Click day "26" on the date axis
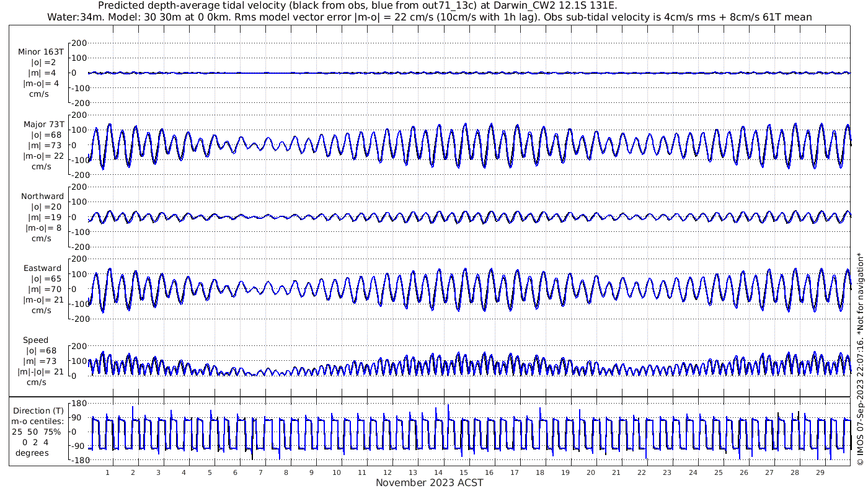Screen dimensions: 868x496 pos(743,472)
